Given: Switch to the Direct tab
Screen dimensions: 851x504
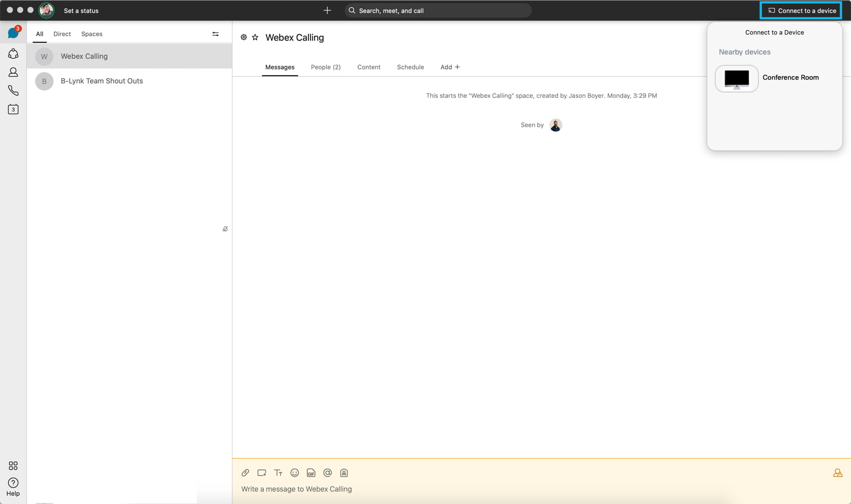Looking at the screenshot, I should 62,34.
